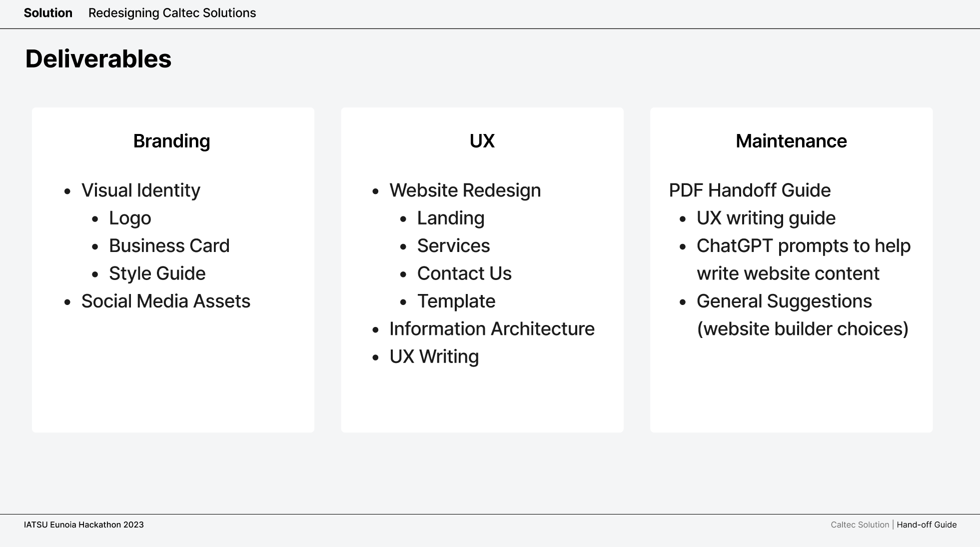980x547 pixels.
Task: Select the Logo sub-bullet
Action: (130, 218)
